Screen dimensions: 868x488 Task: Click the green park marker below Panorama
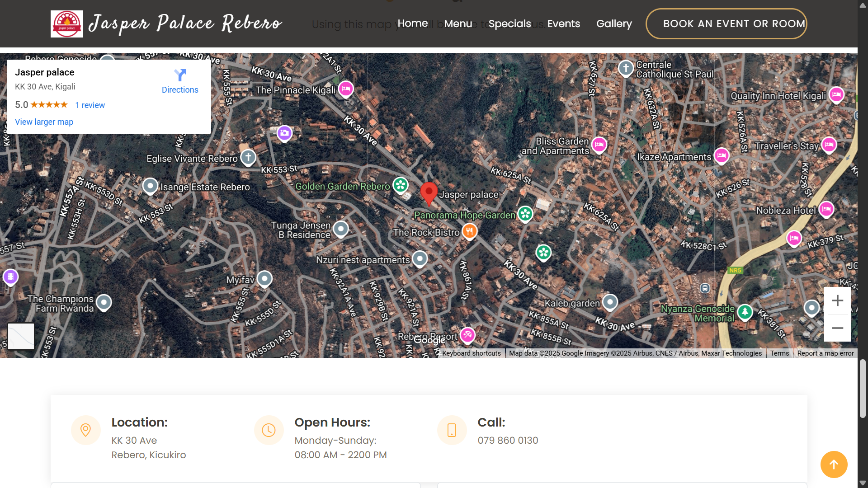(x=543, y=253)
